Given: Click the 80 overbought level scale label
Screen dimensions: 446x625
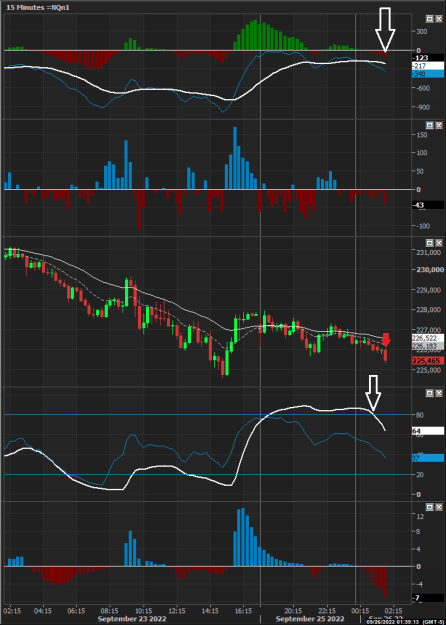Looking at the screenshot, I should 419,415.
